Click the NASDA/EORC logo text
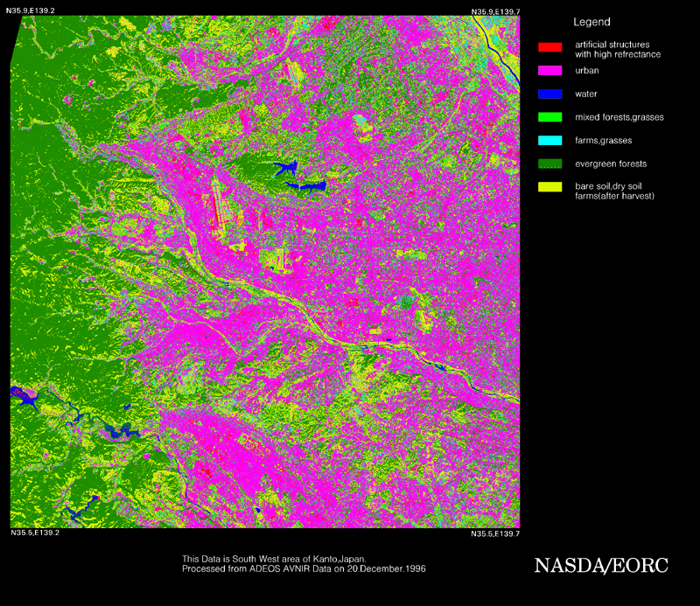This screenshot has width=700, height=606. [x=601, y=566]
